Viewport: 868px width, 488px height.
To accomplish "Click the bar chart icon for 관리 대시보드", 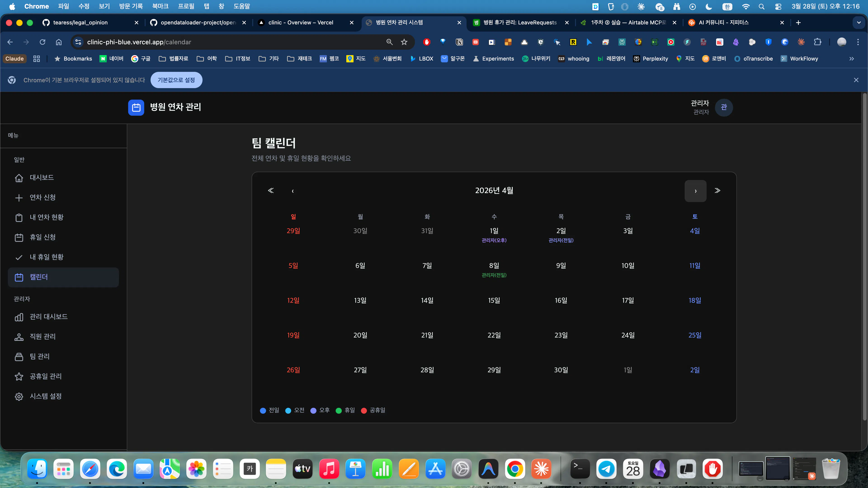I will [19, 317].
